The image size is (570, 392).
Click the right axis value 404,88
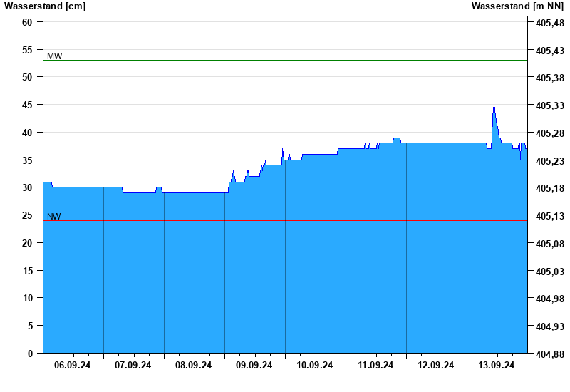click(x=550, y=354)
